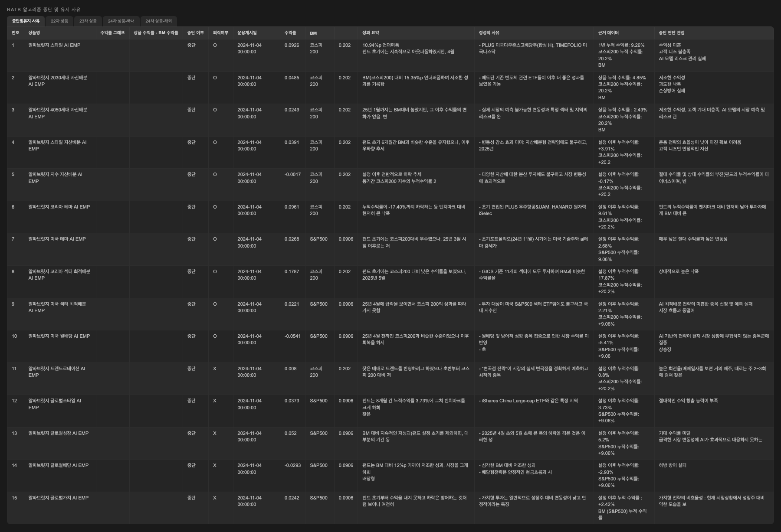Click the 0.052 return value
The width and height of the screenshot is (781, 532).
[x=291, y=433]
